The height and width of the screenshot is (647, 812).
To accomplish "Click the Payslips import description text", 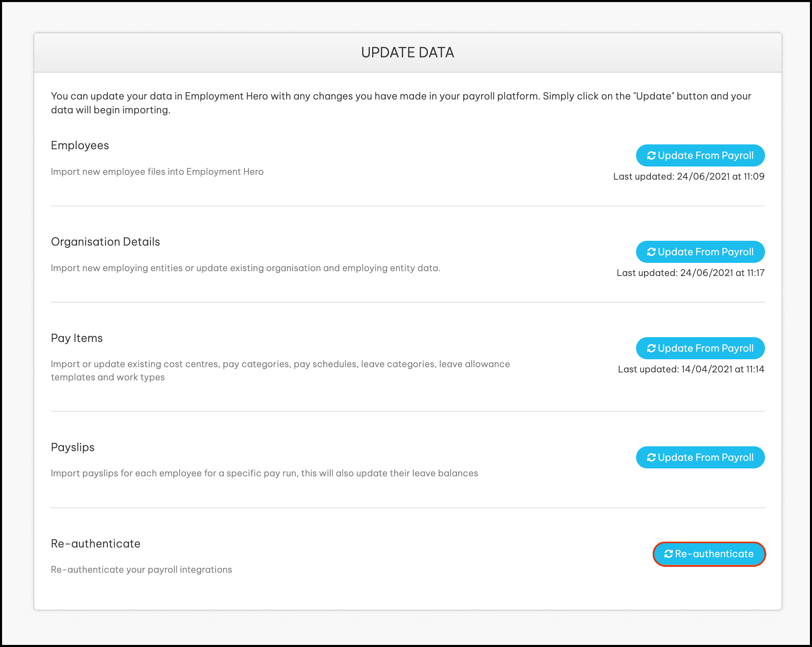I will coord(264,474).
